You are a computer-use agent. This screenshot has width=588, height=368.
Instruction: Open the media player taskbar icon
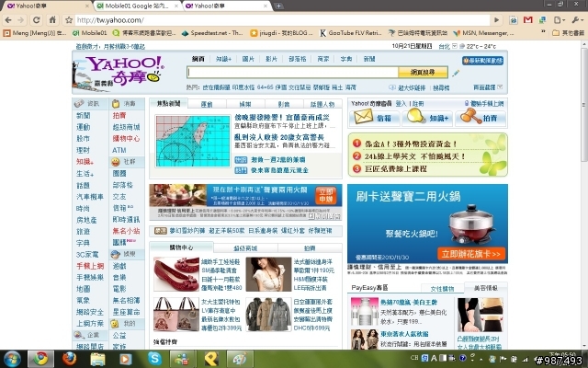pos(126,359)
